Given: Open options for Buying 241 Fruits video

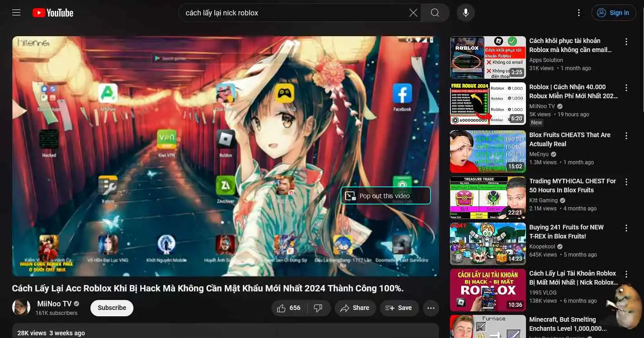Looking at the screenshot, I should [x=626, y=228].
